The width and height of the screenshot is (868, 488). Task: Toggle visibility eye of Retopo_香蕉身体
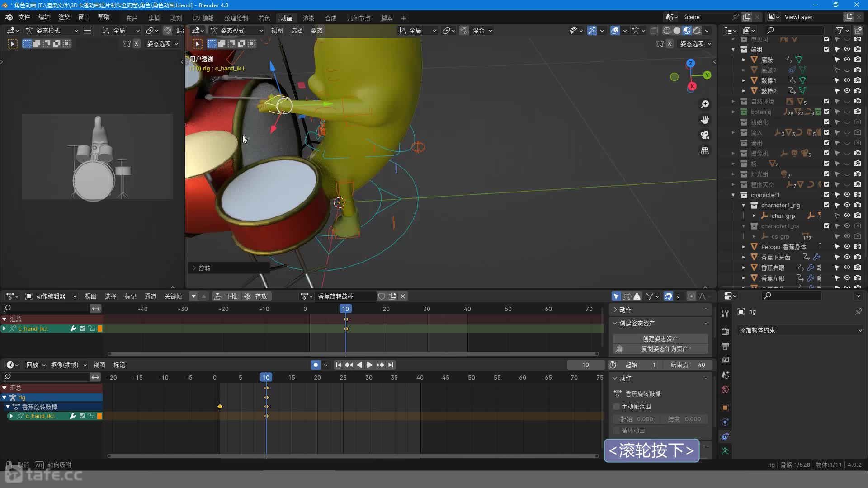point(847,247)
